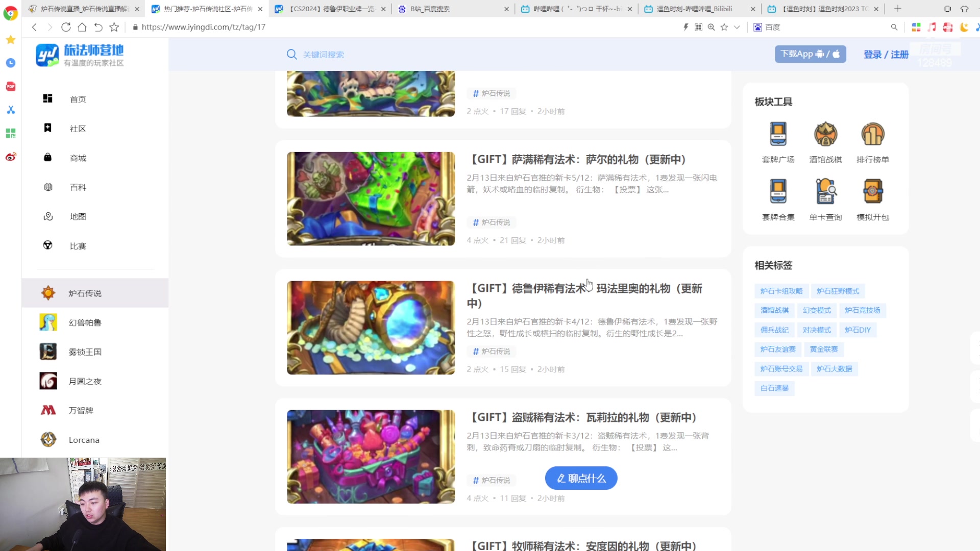Open the 盗贼稀有法术：瓦莉拉的礼物 post
Image resolution: width=980 pixels, height=551 pixels.
[x=583, y=417]
